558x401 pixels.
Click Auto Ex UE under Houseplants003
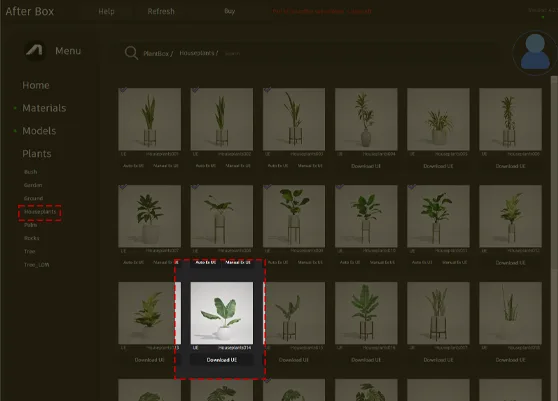[x=278, y=166]
